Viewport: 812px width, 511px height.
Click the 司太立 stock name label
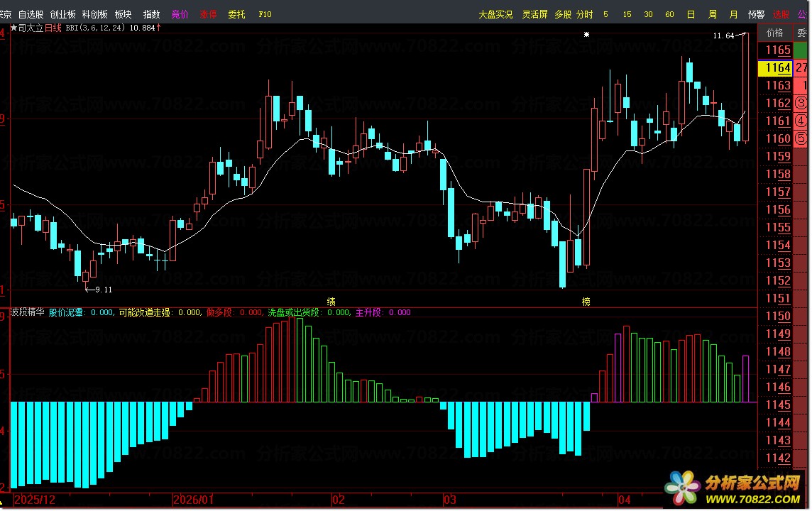tap(31, 28)
